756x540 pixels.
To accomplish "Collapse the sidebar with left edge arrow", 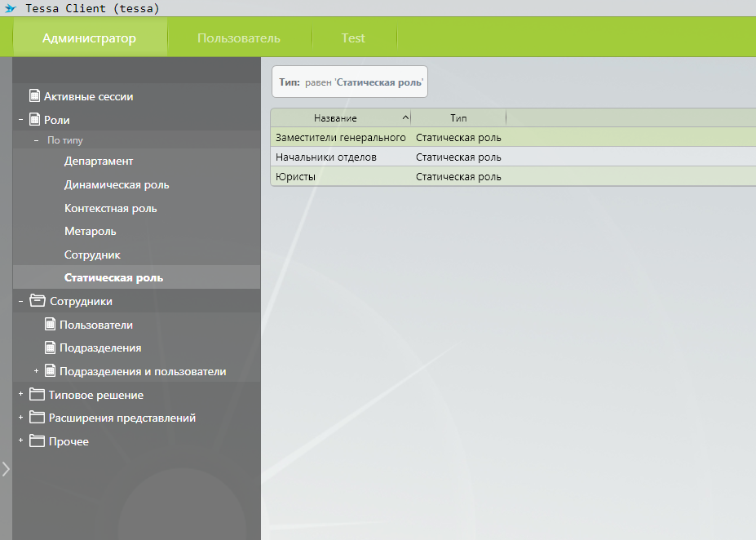I will pos(6,469).
